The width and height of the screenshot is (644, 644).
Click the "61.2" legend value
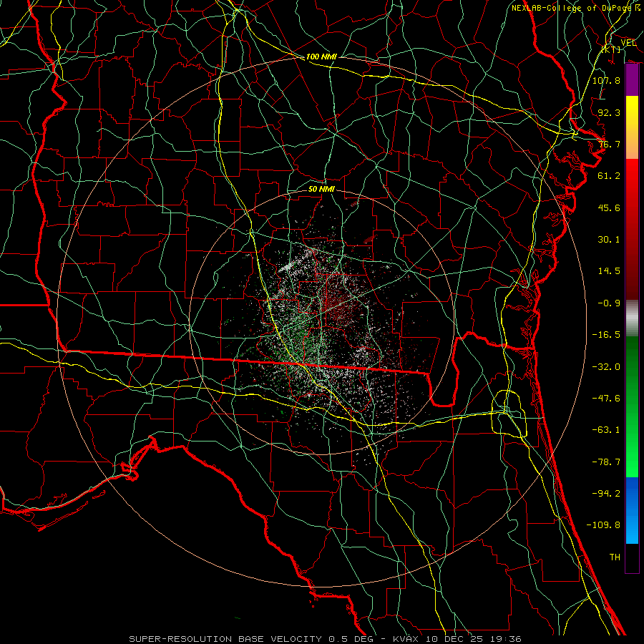point(609,176)
